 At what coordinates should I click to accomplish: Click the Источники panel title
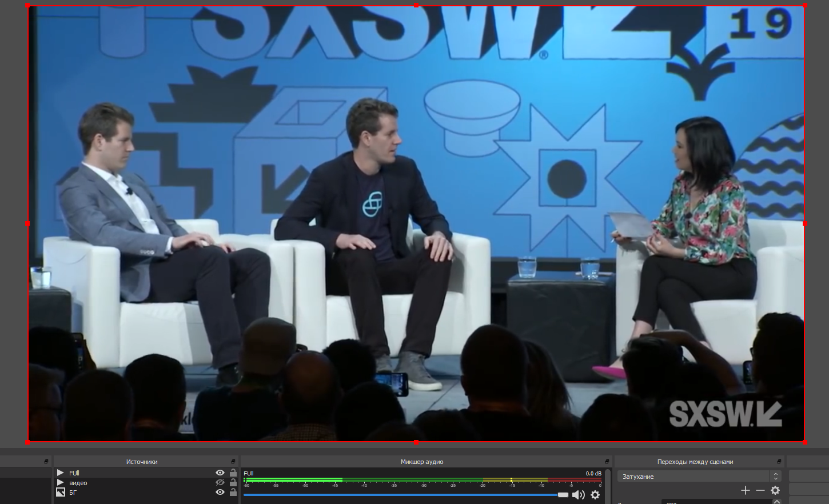pos(142,462)
